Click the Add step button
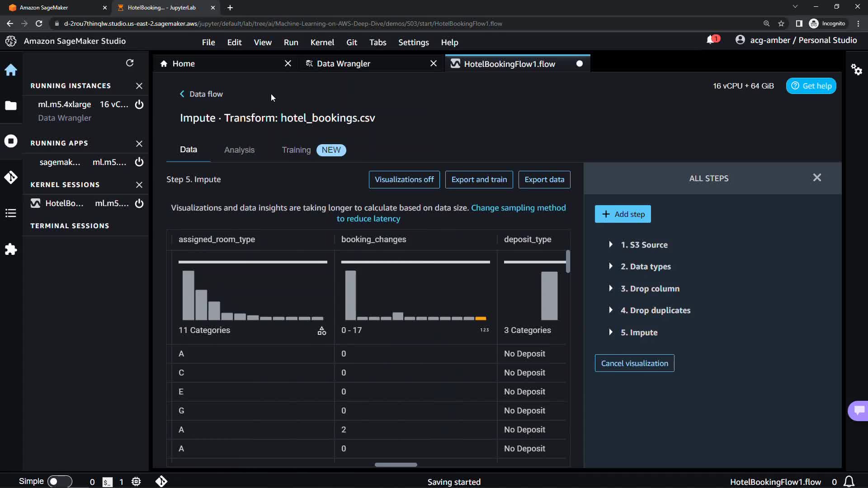This screenshot has width=868, height=488. 623,214
